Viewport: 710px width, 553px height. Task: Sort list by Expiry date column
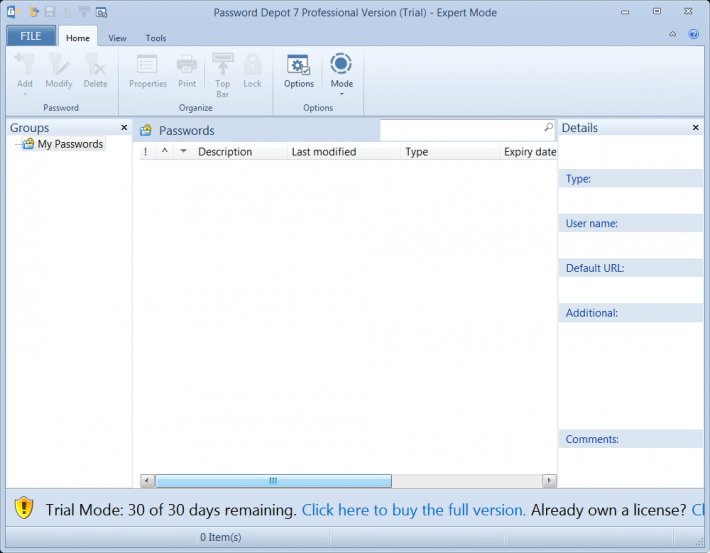tap(530, 152)
